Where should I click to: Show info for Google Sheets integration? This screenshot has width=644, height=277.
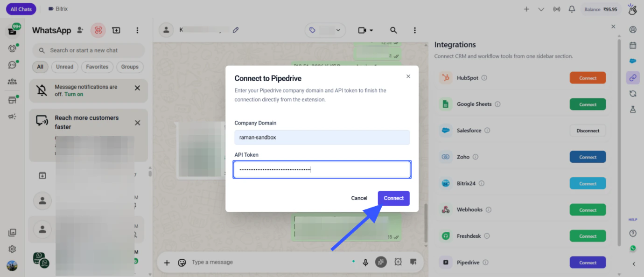497,104
